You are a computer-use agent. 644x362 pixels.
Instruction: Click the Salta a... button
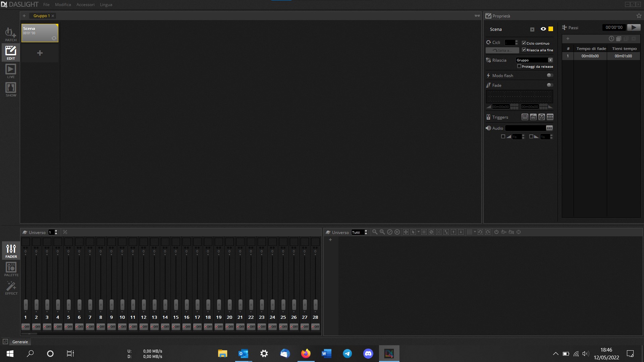[502, 50]
